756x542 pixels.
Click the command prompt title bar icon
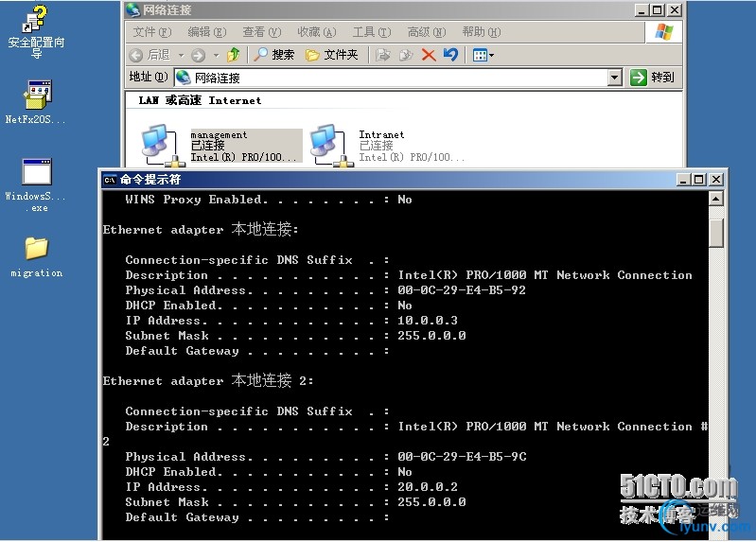coord(110,180)
